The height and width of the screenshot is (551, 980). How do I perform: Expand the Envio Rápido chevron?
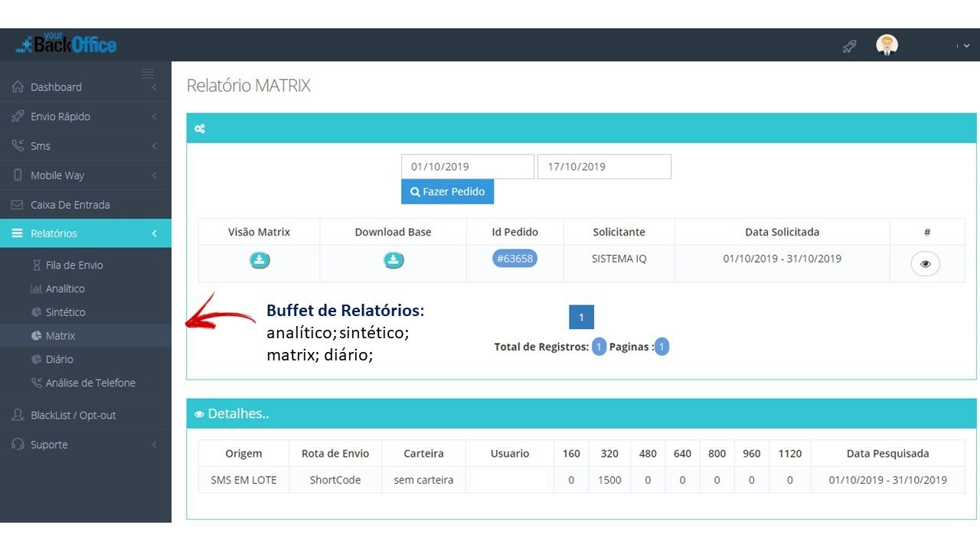click(154, 116)
